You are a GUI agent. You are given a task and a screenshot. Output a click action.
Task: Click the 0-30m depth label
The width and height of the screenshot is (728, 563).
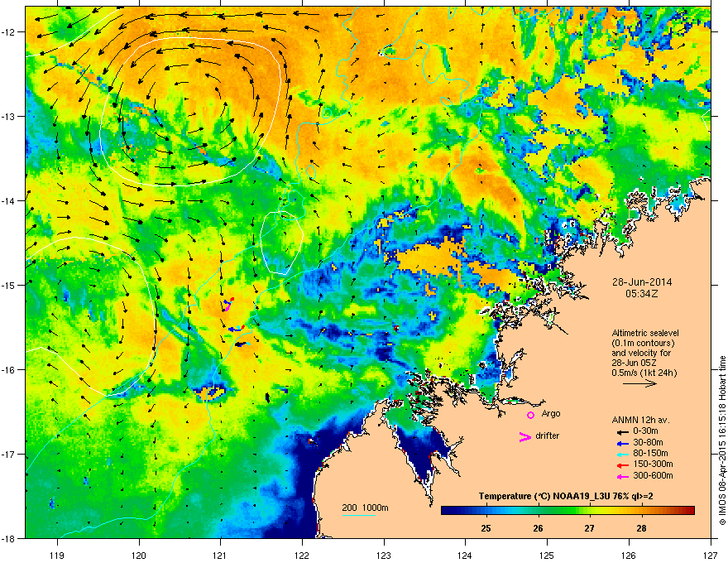tap(645, 431)
